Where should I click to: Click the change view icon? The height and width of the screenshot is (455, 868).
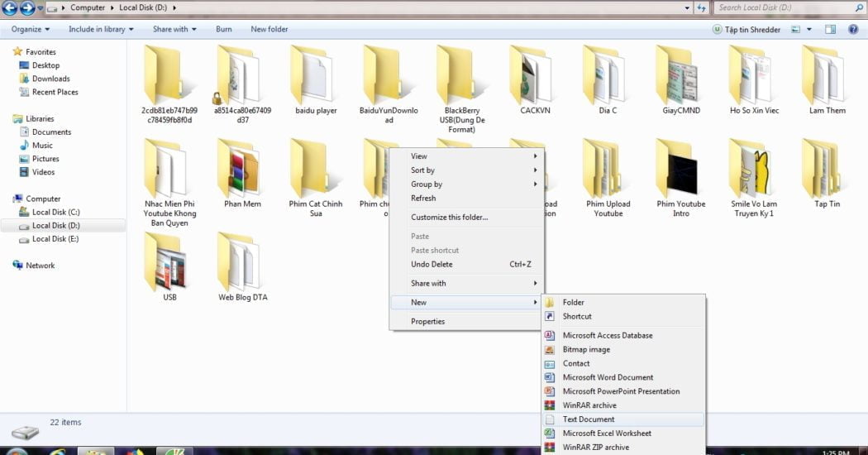(795, 30)
